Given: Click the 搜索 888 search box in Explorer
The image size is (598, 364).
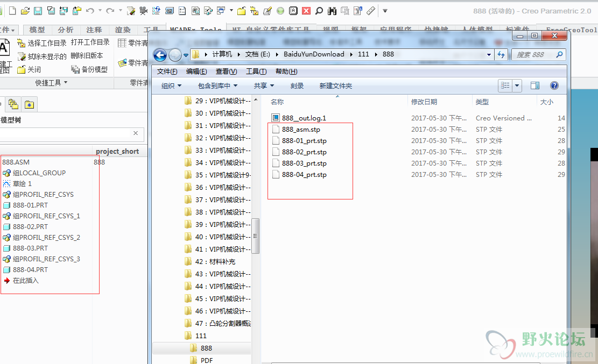Looking at the screenshot, I should pyautogui.click(x=538, y=54).
